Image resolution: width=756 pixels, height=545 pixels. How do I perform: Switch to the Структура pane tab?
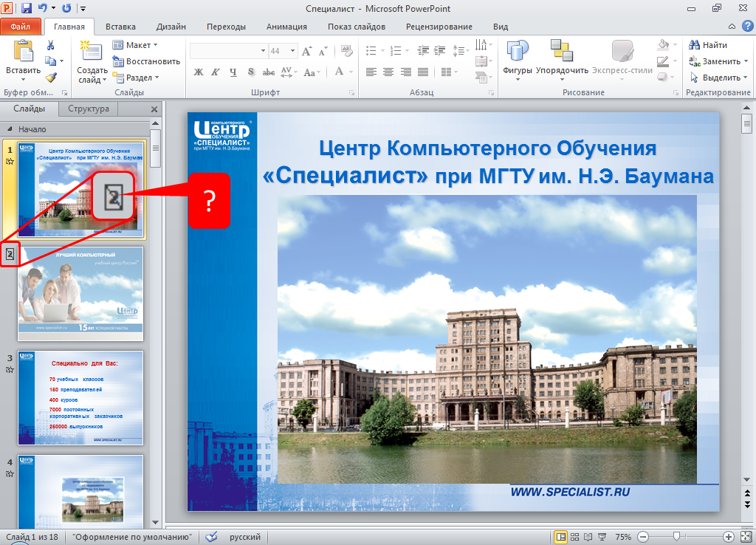coord(89,109)
